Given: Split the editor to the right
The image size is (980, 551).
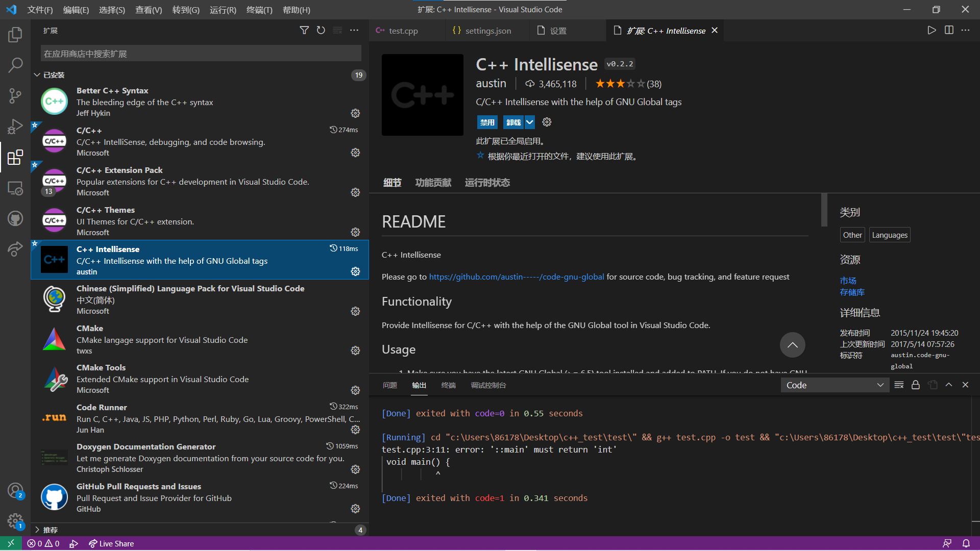Looking at the screenshot, I should (x=949, y=31).
